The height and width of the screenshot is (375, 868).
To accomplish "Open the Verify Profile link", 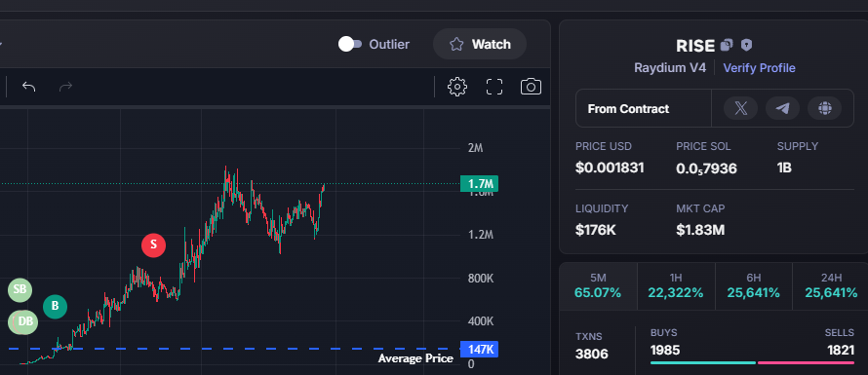I will (x=759, y=68).
